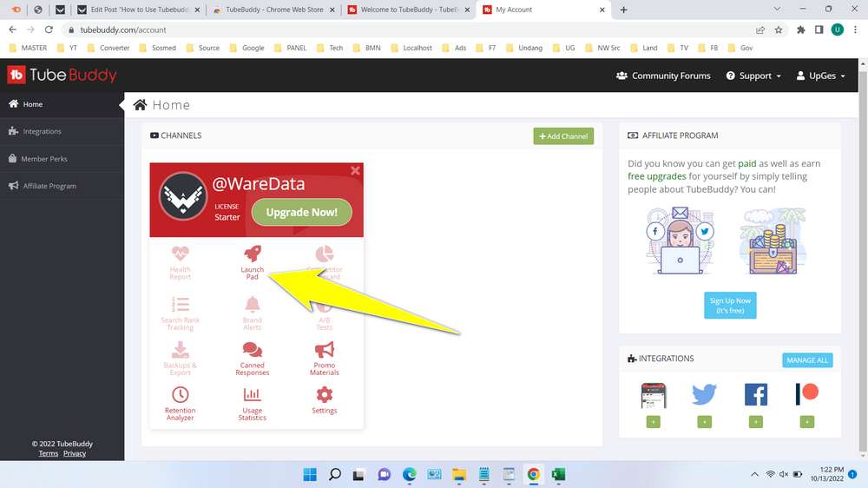Open Brand Alerts tool
Image resolution: width=868 pixels, height=488 pixels.
(252, 313)
